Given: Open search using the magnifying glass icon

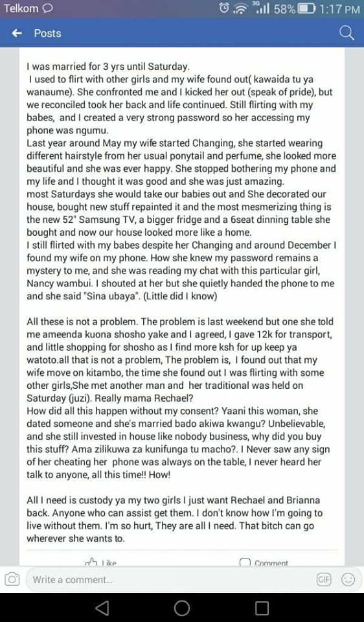Looking at the screenshot, I should pyautogui.click(x=347, y=33).
